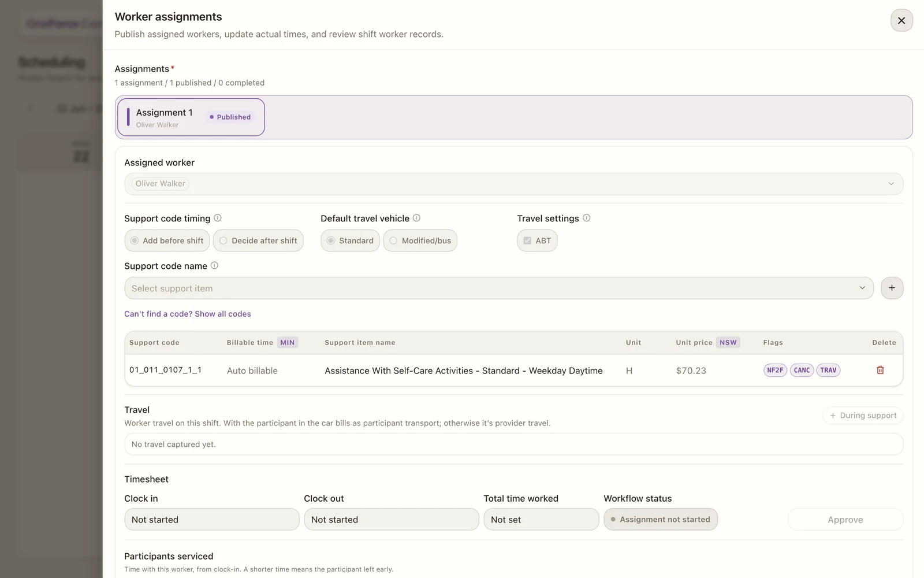Delete support code 01_011_0107_1_1 row
This screenshot has width=924, height=578.
click(880, 370)
